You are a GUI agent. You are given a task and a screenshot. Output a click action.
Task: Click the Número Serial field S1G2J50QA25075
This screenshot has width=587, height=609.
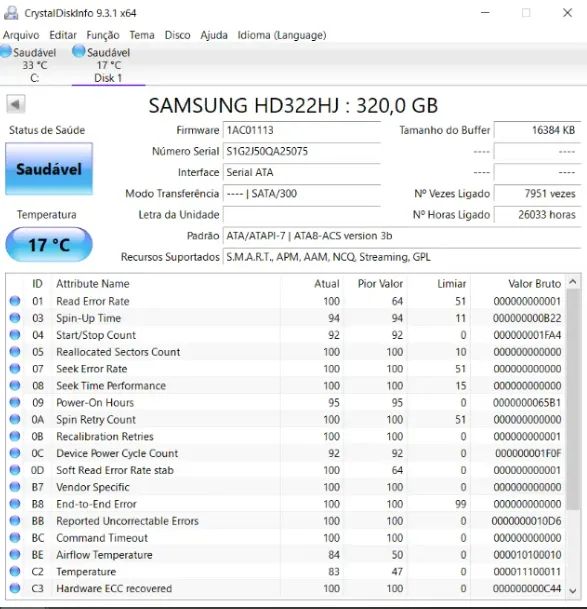coord(302,151)
